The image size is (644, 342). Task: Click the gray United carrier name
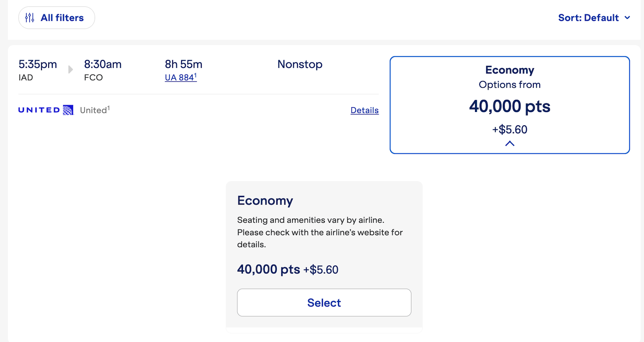94,110
